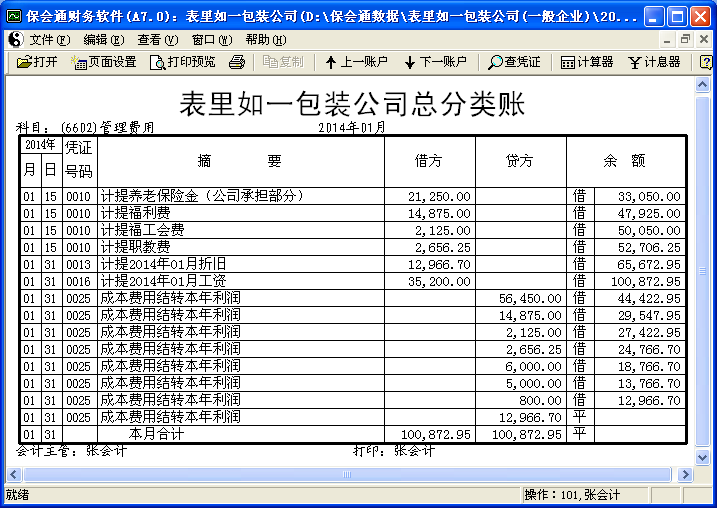Click the horizontal scrollbar thumb
The height and width of the screenshot is (508, 717).
click(347, 474)
